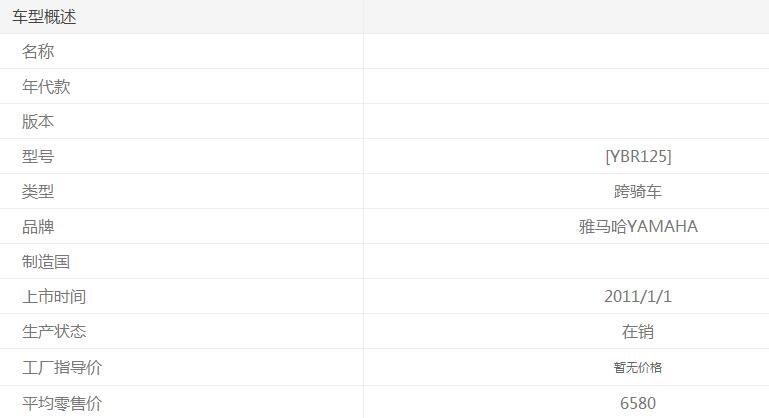Open the 雅马哈YAMAHA brand value
Image resolution: width=769 pixels, height=418 pixels.
(638, 227)
